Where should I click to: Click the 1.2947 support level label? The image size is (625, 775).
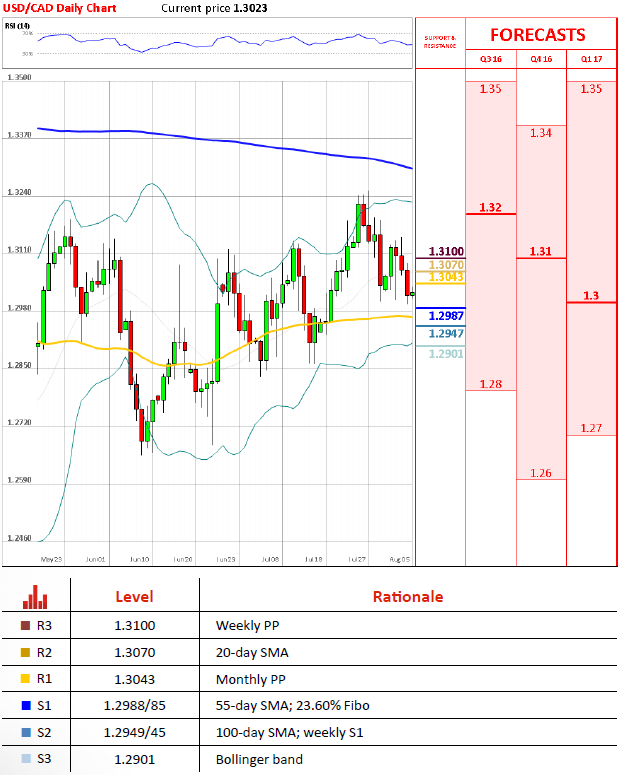pyautogui.click(x=446, y=334)
